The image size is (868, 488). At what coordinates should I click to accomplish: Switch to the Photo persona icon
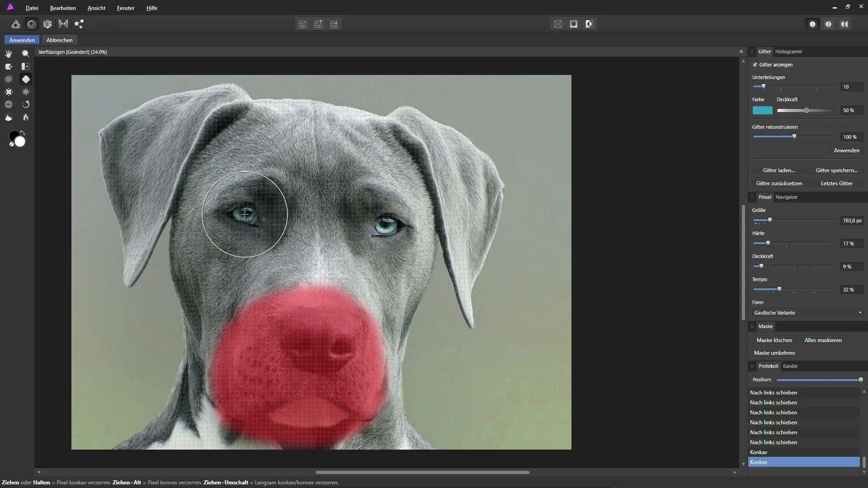point(15,24)
